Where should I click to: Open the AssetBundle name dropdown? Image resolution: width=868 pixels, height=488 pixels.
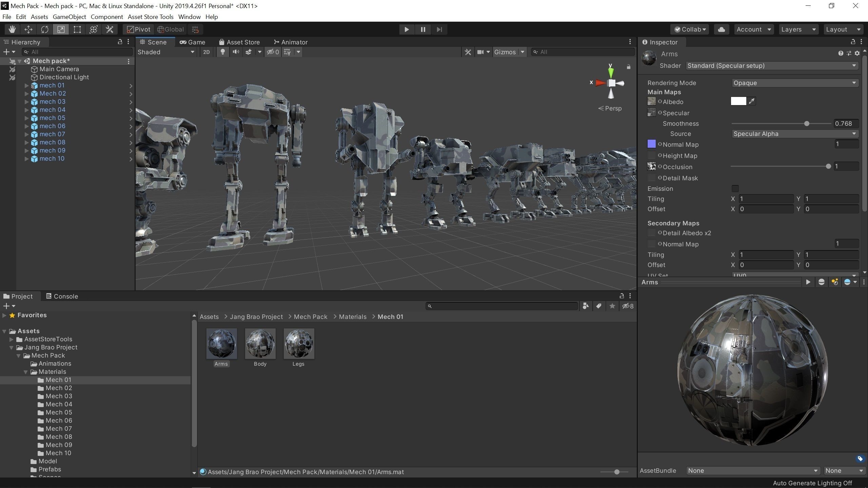753,470
